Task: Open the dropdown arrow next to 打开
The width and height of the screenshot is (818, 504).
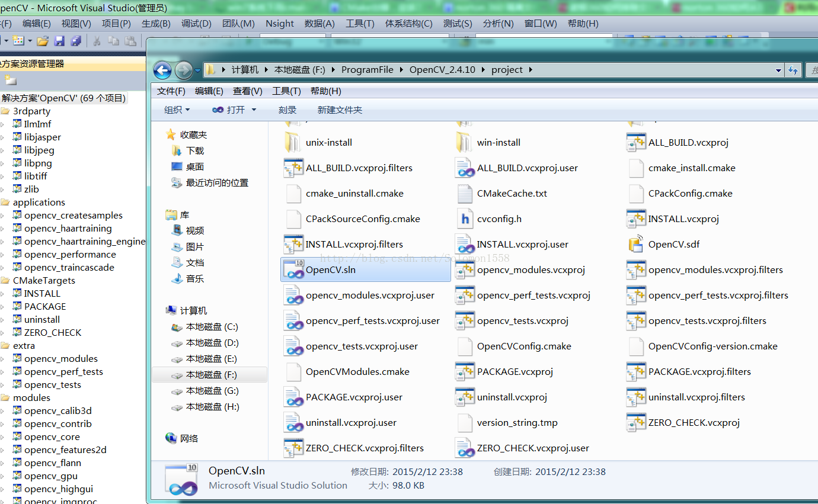Action: tap(254, 110)
